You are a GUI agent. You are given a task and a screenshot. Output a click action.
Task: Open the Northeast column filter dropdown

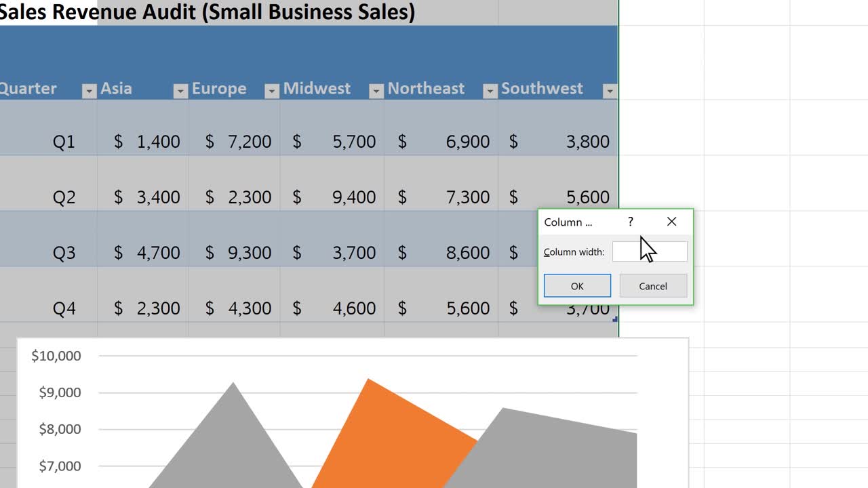pyautogui.click(x=490, y=91)
